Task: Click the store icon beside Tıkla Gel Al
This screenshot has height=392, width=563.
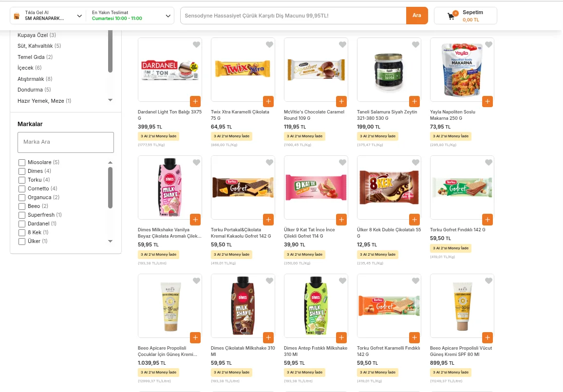Action: tap(17, 16)
